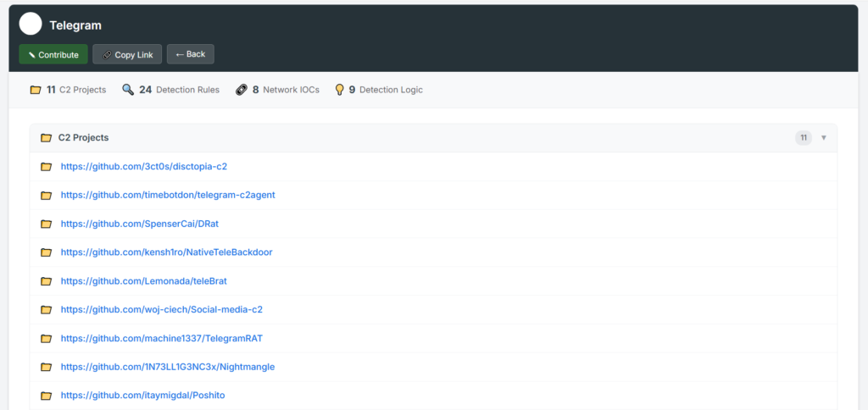Select the 9 Detection Logic stat label
Viewport: 868px width, 410px height.
pyautogui.click(x=386, y=90)
